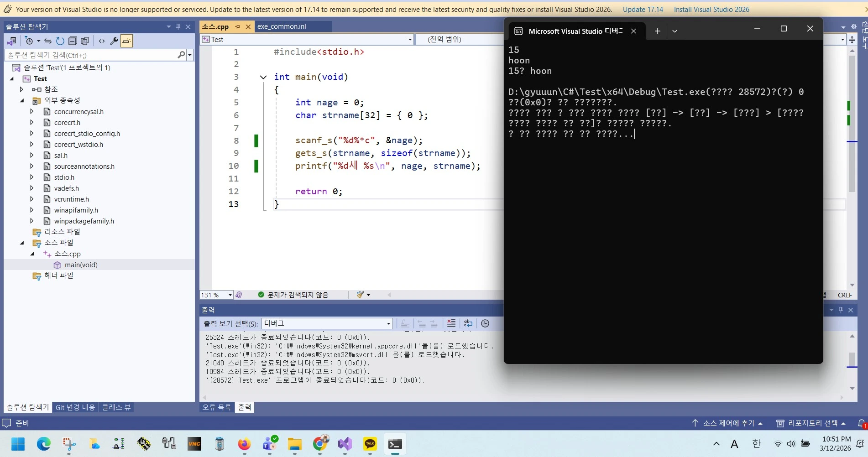Save the output log using the save icon

[x=404, y=324]
